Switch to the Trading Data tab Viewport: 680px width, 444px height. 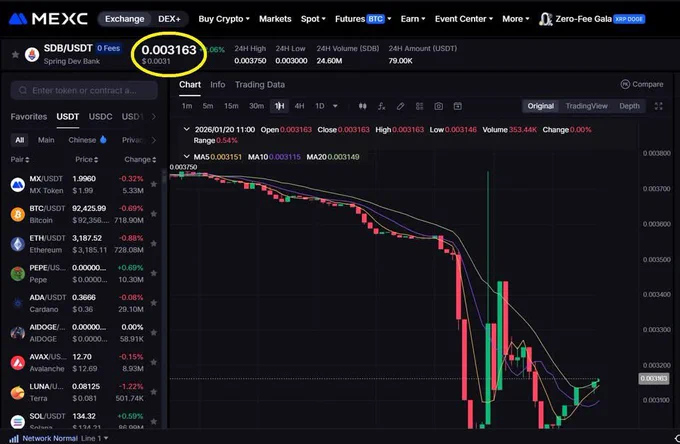pyautogui.click(x=260, y=85)
